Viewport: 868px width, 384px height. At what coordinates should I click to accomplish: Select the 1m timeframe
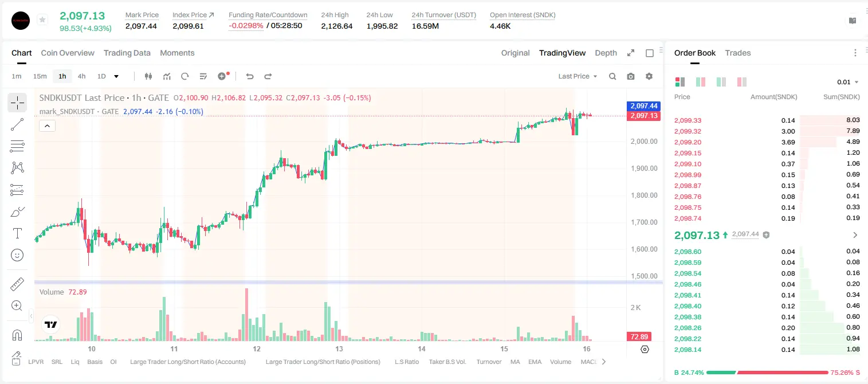coord(17,76)
